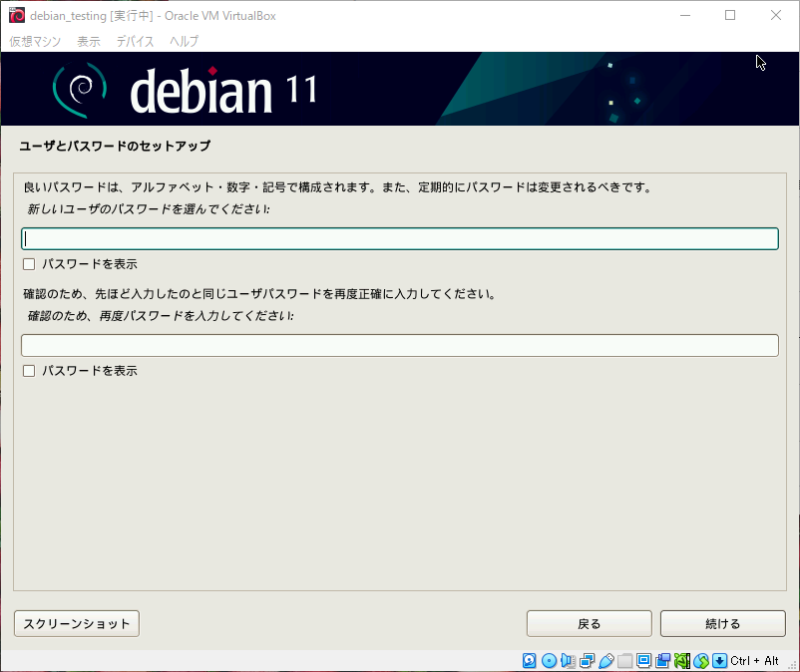Open the 表示 menu
Viewport: 800px width, 672px height.
pyautogui.click(x=89, y=41)
